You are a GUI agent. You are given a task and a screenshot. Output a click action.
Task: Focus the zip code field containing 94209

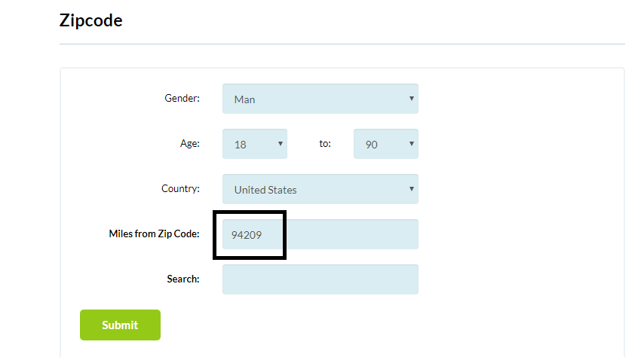coord(320,234)
